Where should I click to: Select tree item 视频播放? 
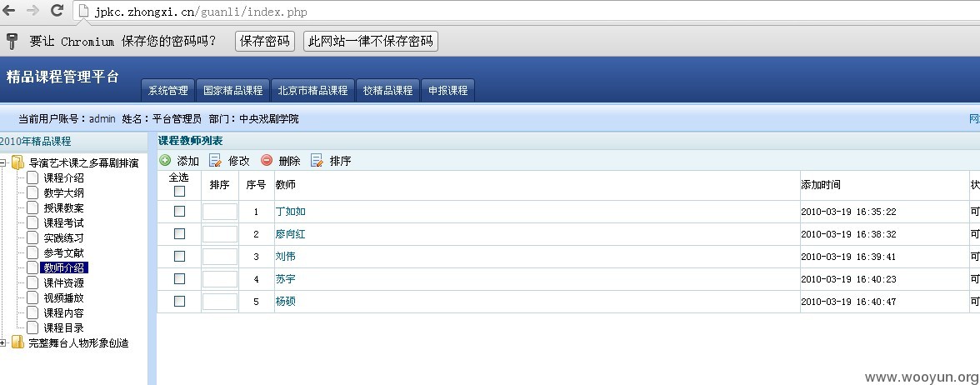pos(63,298)
